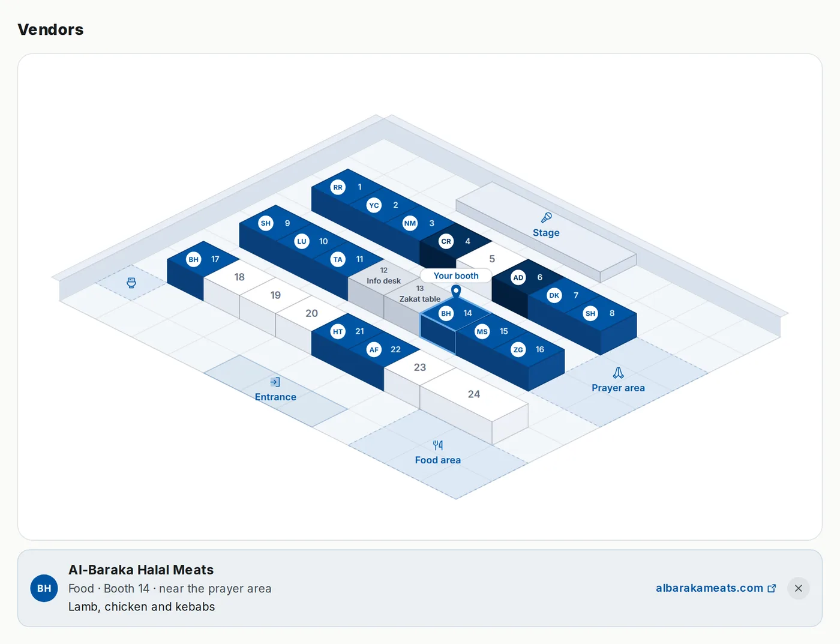Click the NM vendor avatar at booth 3
The width and height of the screenshot is (840, 644).
click(x=410, y=223)
